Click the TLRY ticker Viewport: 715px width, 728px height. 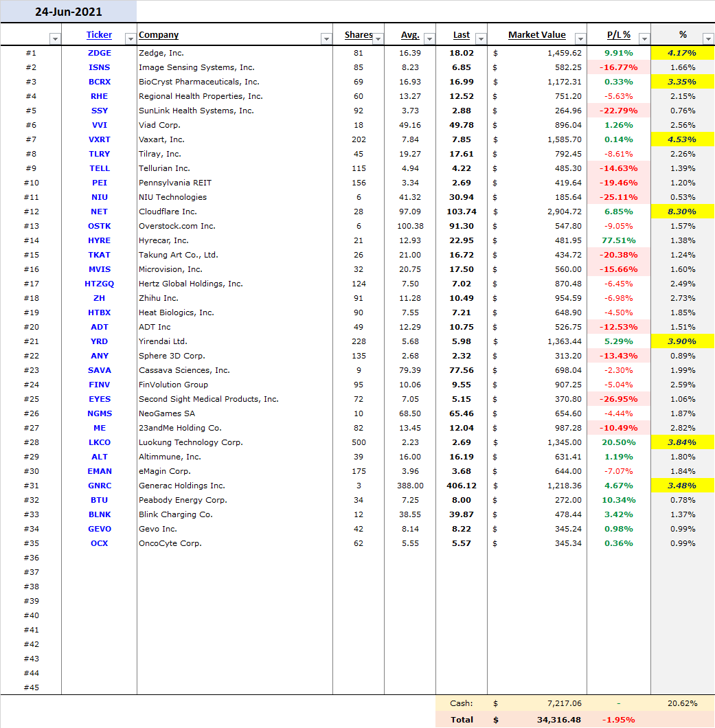(100, 154)
